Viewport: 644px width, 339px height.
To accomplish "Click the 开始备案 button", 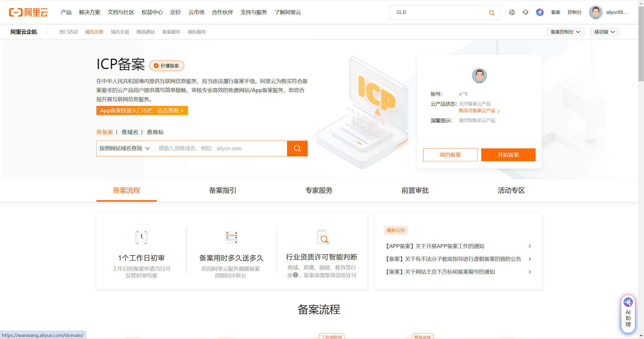I will [x=508, y=155].
